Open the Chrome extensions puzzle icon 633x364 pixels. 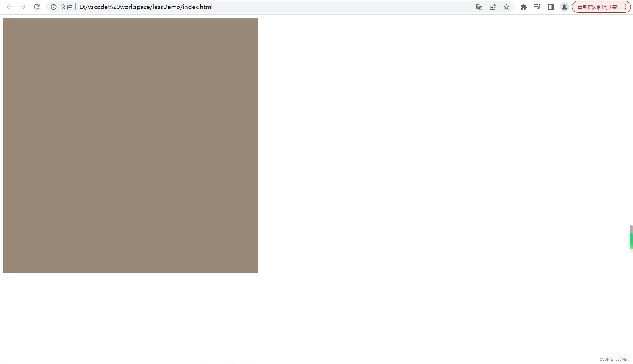tap(523, 7)
